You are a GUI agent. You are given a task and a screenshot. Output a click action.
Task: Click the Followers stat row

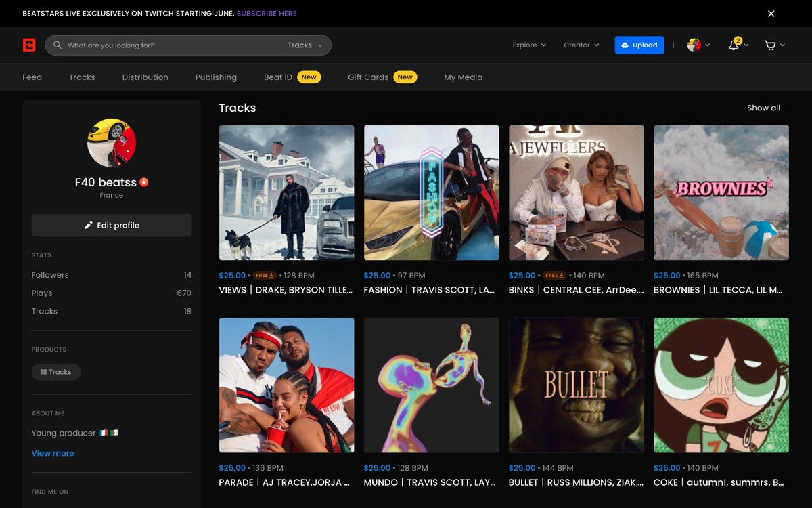pos(112,275)
